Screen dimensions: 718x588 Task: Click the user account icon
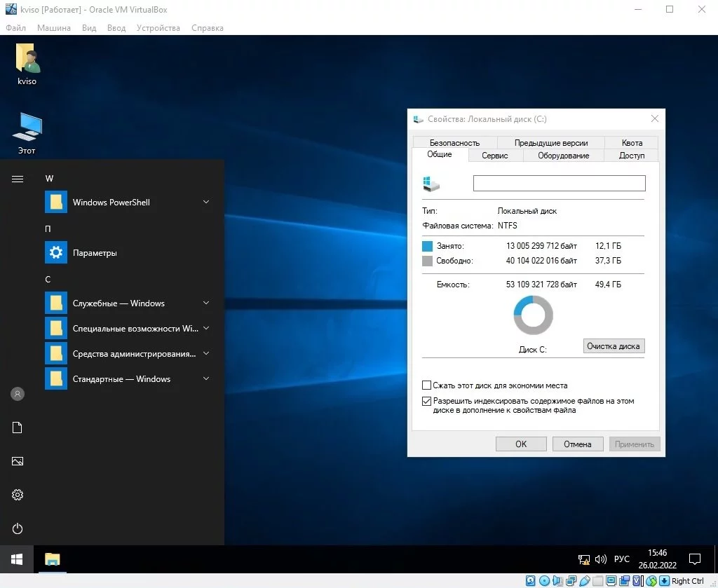(18, 394)
